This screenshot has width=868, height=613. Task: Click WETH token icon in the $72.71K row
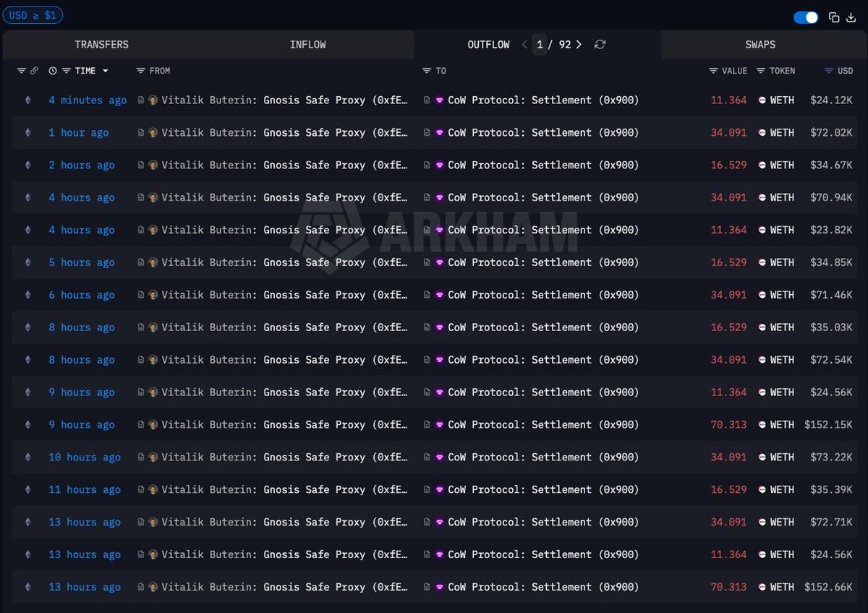762,522
